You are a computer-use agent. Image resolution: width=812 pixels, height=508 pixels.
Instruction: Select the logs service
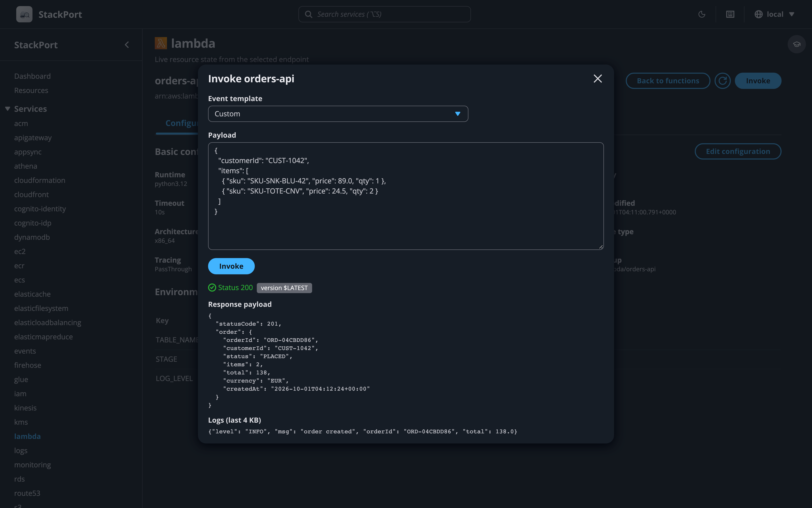(x=21, y=450)
